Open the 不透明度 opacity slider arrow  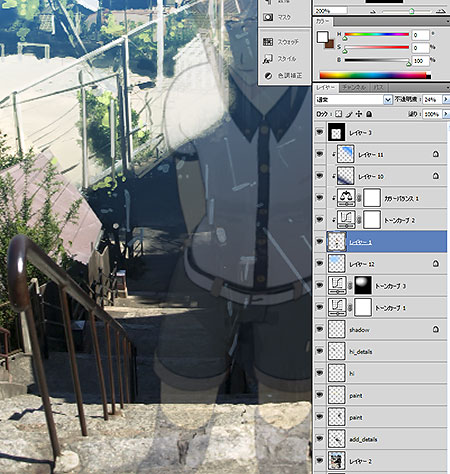445,99
